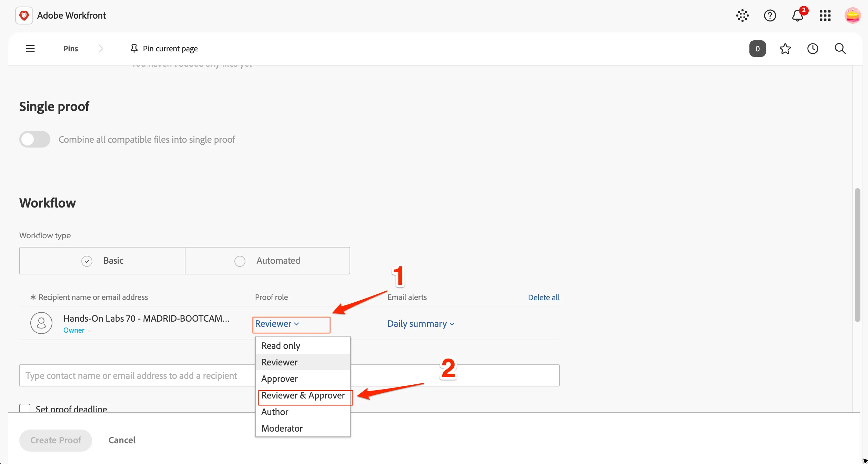Open the notifications bell
Screen dimensions: 868x464
(798, 16)
